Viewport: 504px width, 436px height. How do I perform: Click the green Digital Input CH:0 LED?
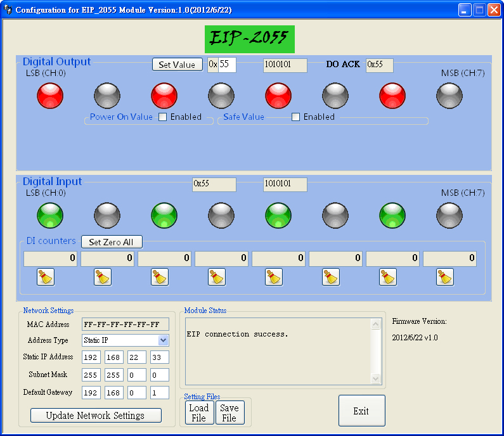pos(50,215)
